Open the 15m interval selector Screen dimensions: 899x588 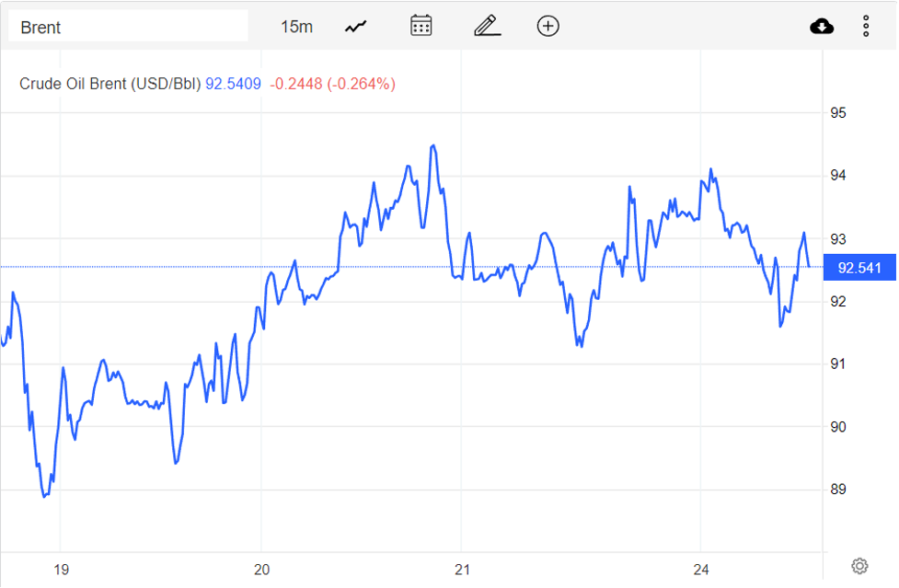(x=296, y=27)
